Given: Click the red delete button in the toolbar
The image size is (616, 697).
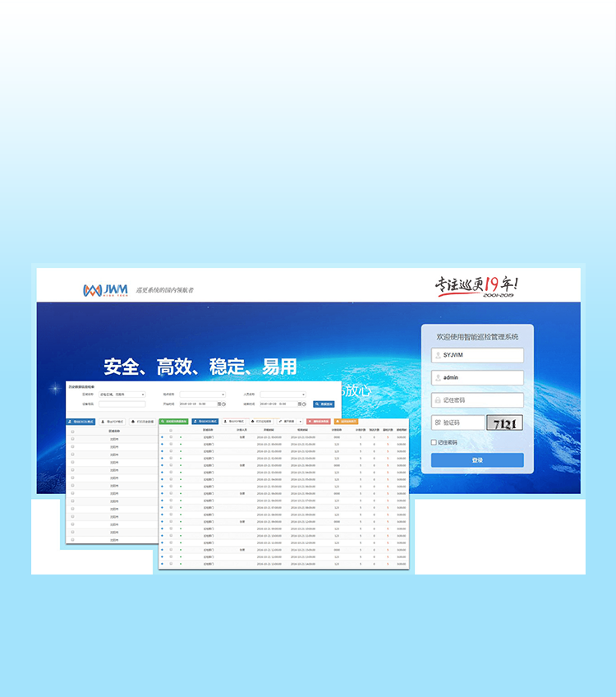Looking at the screenshot, I should 319,421.
